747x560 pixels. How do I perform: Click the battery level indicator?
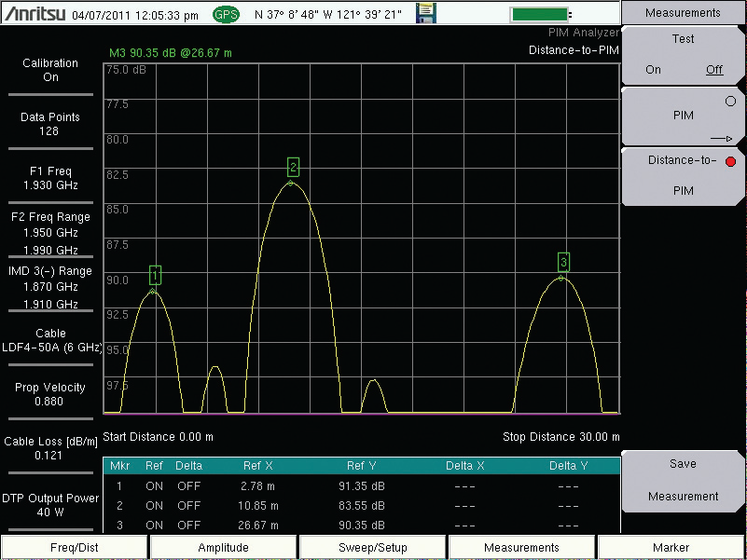[541, 15]
